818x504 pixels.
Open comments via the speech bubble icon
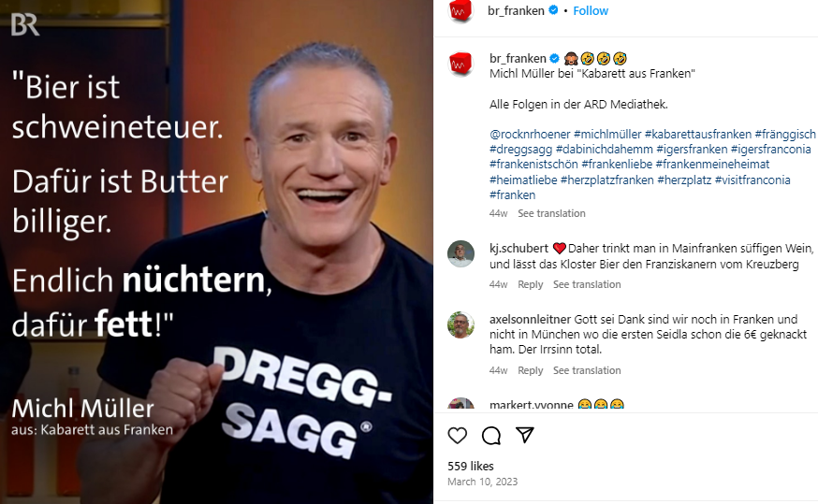tap(491, 435)
